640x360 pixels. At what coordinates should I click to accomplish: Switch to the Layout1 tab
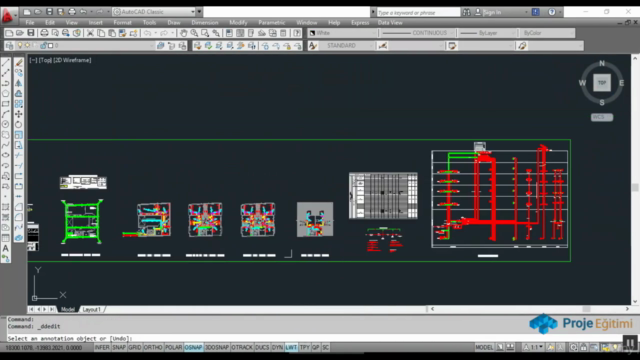pyautogui.click(x=91, y=309)
